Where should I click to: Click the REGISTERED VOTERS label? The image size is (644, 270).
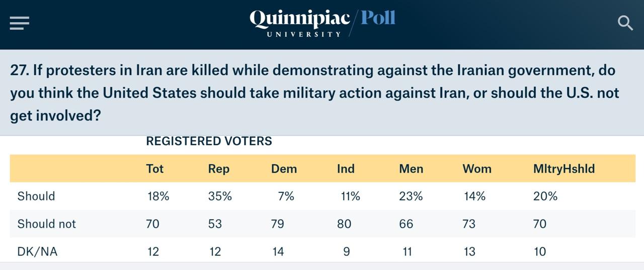point(209,141)
